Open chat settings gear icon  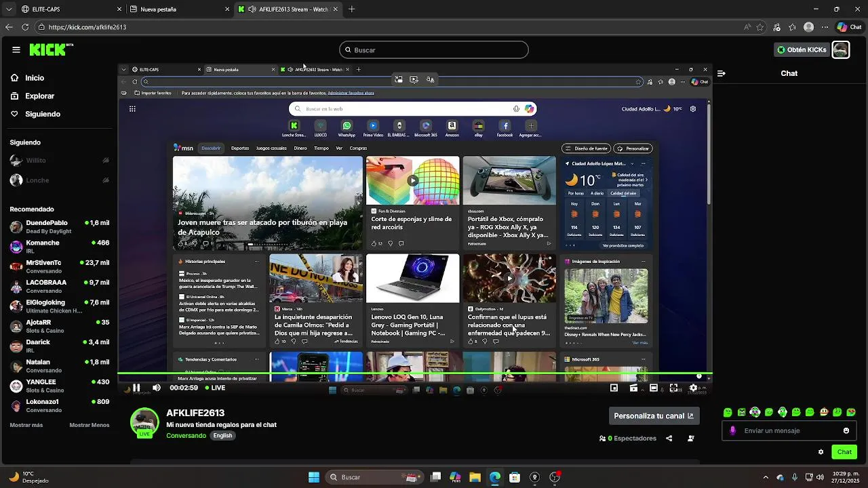[x=821, y=452]
